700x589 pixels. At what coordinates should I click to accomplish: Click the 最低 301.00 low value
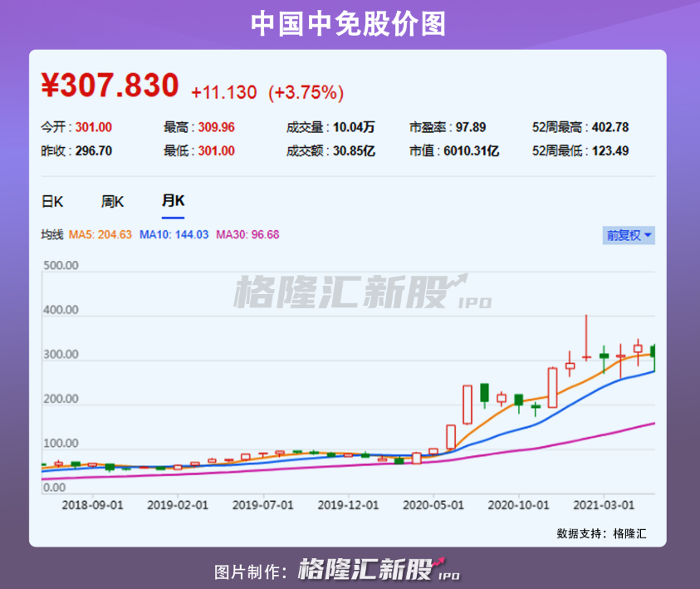pyautogui.click(x=199, y=151)
